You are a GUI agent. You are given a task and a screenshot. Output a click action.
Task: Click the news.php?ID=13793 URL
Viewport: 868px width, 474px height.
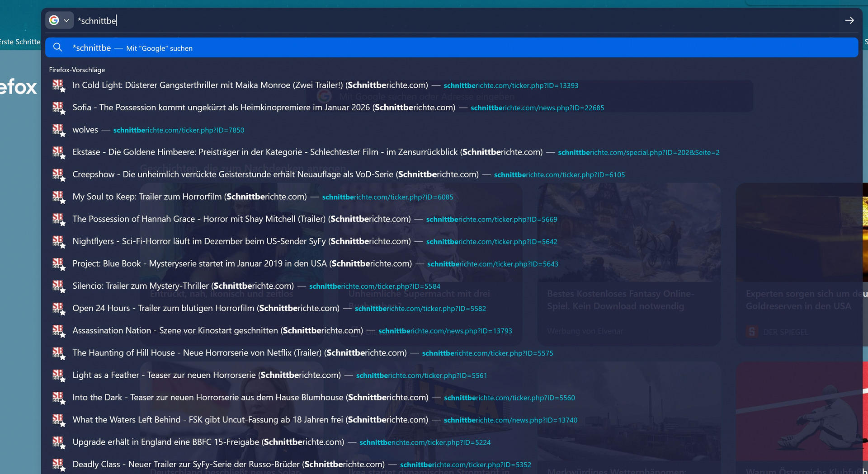[445, 331]
